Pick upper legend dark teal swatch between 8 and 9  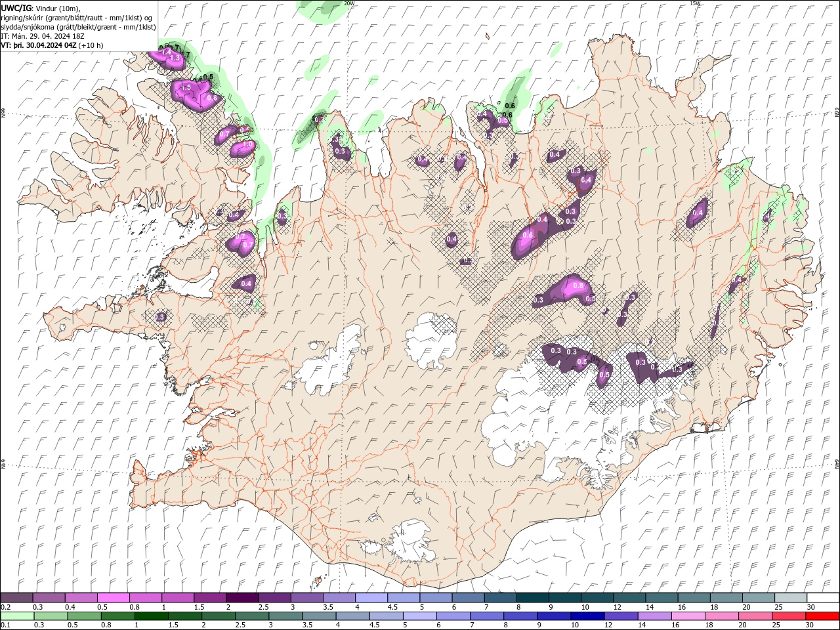click(533, 598)
